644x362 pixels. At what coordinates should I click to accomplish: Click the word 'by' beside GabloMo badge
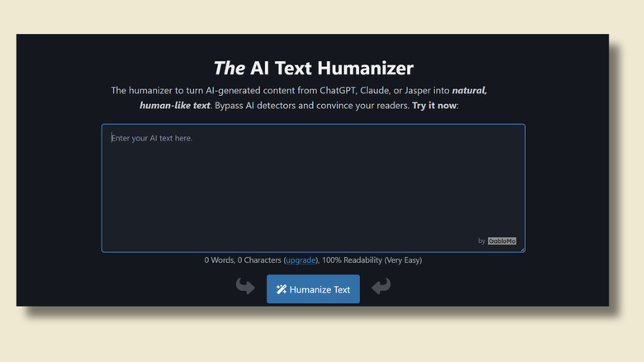(x=481, y=241)
